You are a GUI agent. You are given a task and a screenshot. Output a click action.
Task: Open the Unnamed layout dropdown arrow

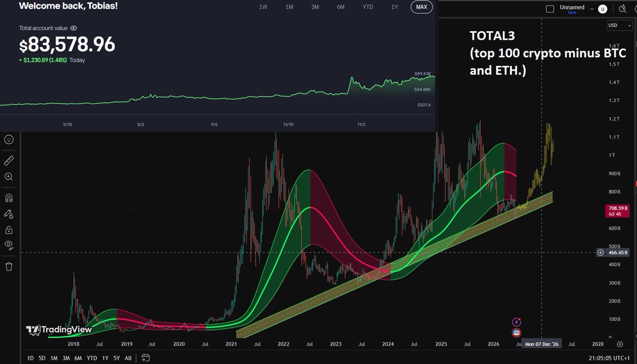(591, 8)
